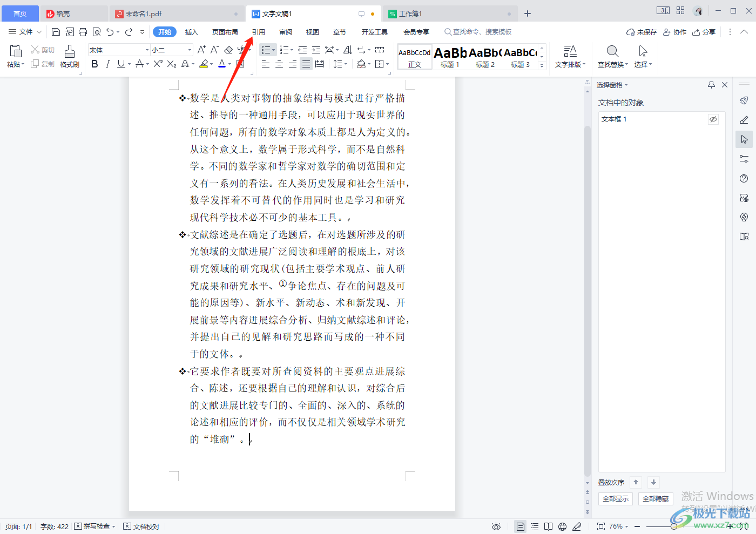Apply superscript X² formatting
Viewport: 756px width, 534px height.
pyautogui.click(x=158, y=64)
